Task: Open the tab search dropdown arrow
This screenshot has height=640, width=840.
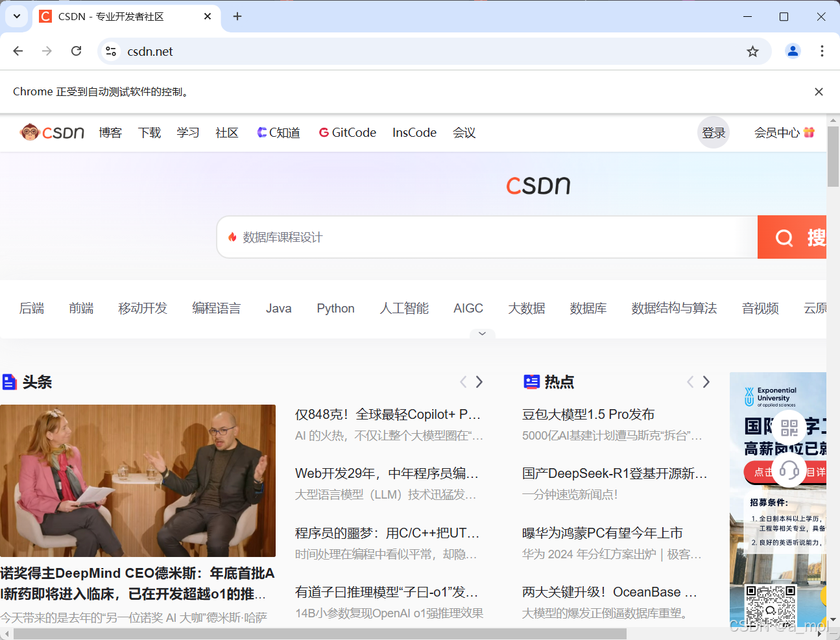Action: 16,16
